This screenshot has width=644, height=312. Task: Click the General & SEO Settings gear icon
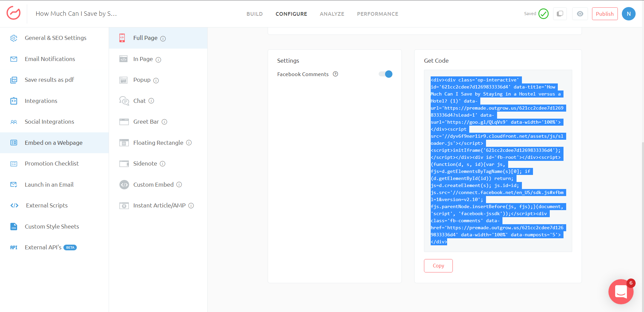pos(14,38)
